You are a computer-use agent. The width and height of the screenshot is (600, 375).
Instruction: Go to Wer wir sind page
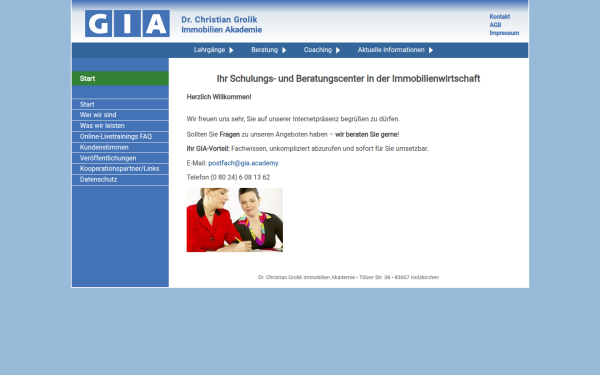pyautogui.click(x=120, y=115)
